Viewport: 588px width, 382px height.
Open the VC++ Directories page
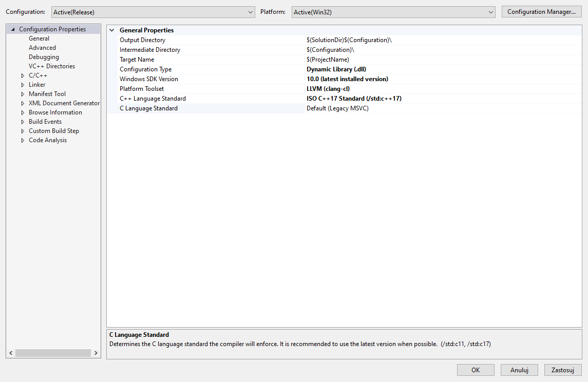(51, 66)
